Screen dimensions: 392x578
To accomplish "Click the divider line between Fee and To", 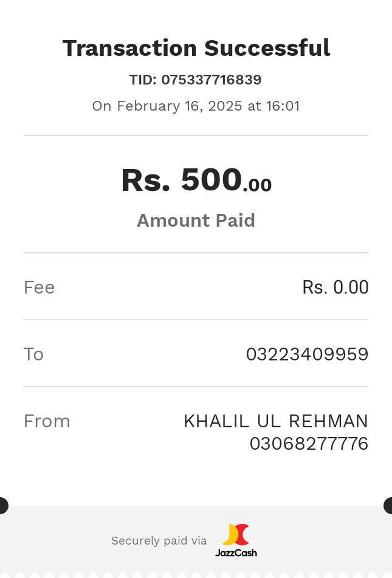I will click(196, 320).
